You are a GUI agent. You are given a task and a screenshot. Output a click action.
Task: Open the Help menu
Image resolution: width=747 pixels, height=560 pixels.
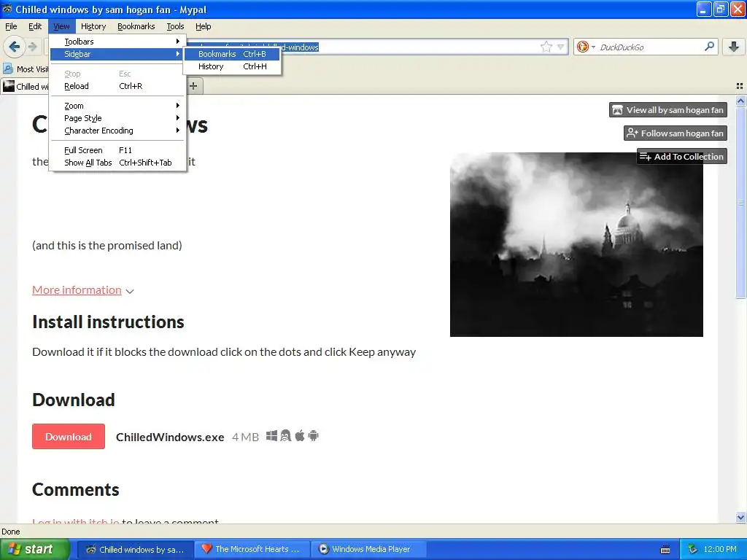click(203, 26)
